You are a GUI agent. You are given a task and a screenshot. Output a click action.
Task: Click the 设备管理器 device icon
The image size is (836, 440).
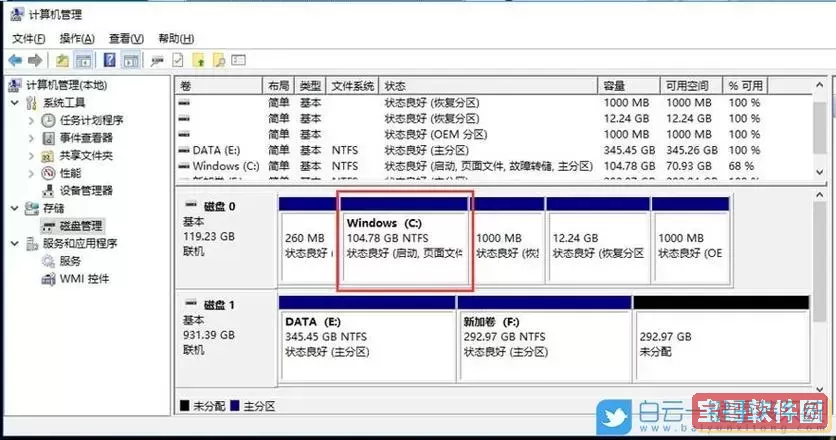tap(48, 190)
